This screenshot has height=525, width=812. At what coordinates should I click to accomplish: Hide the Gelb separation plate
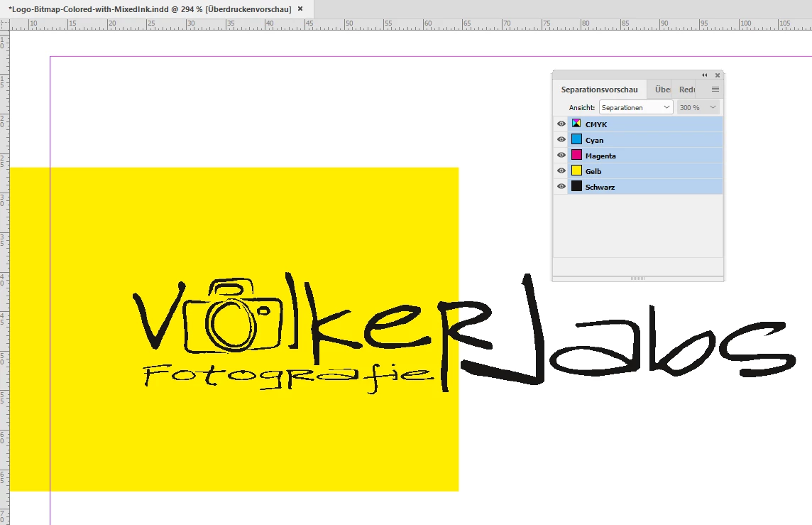point(561,171)
